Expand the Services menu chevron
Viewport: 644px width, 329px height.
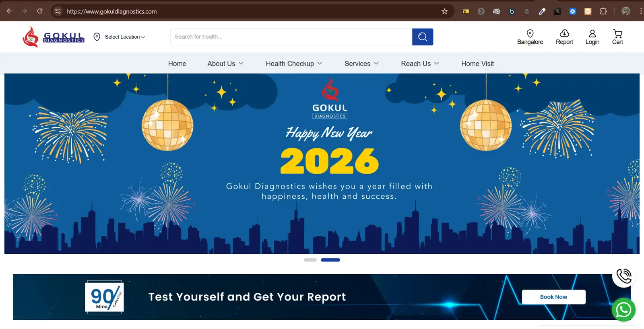(x=376, y=64)
